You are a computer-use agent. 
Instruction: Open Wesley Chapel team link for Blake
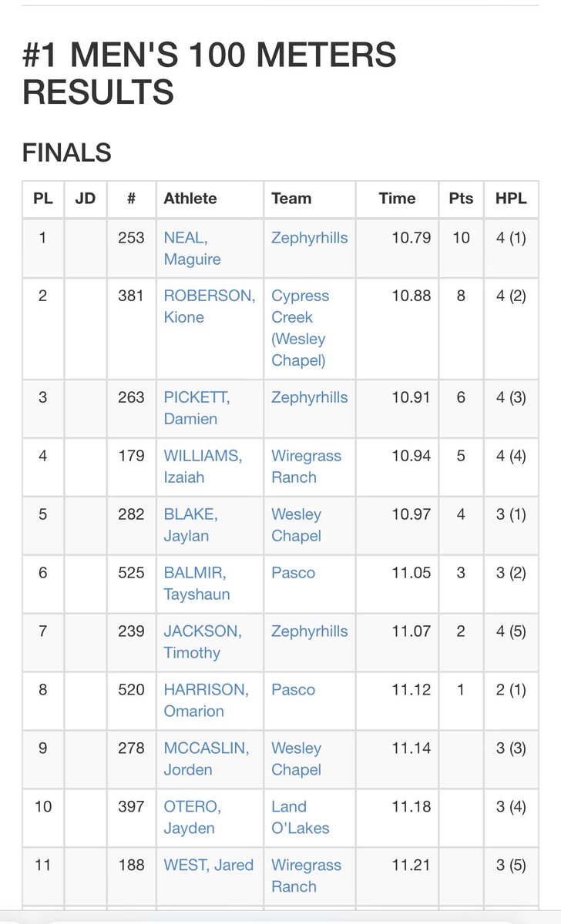(297, 525)
